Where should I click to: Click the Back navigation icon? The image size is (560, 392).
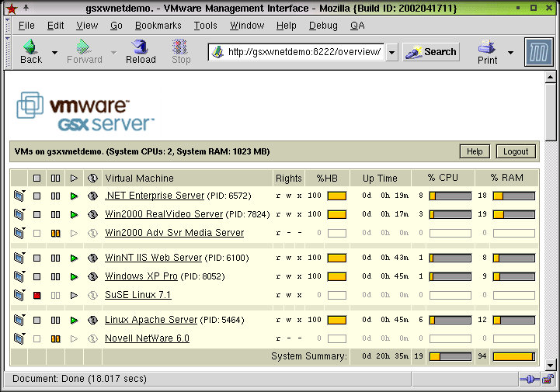[x=31, y=52]
